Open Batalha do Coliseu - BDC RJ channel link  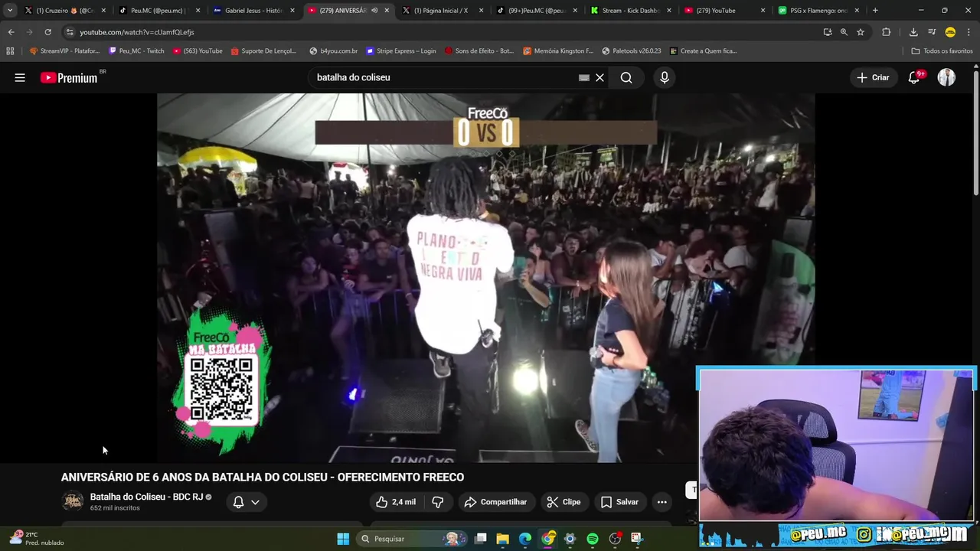pos(146,497)
